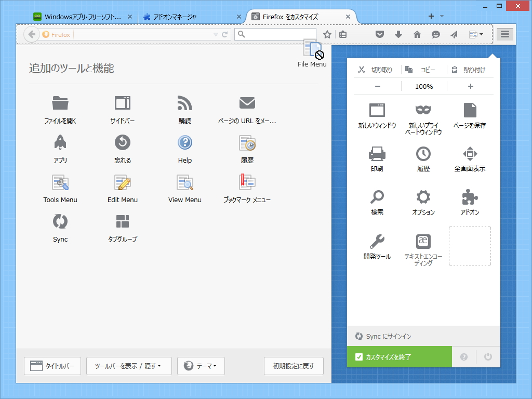
Task: Click the back arrow button
Action: pyautogui.click(x=32, y=34)
